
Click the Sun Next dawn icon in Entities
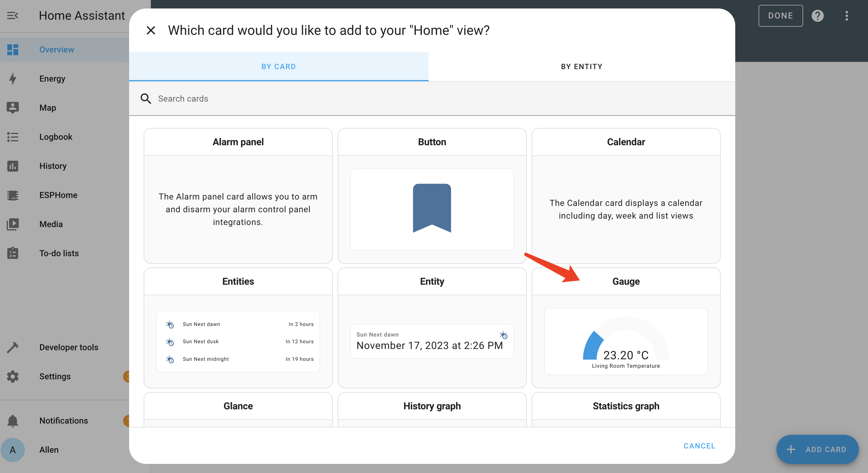tap(170, 324)
